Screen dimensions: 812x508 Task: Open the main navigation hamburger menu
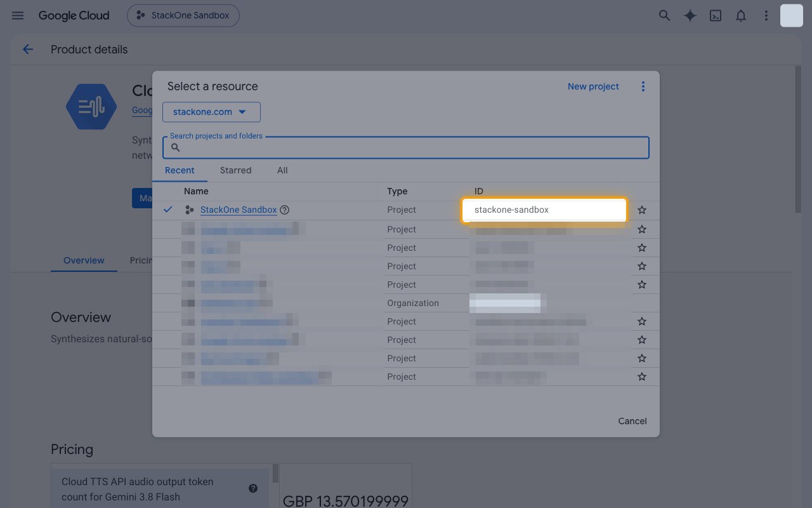[x=18, y=16]
